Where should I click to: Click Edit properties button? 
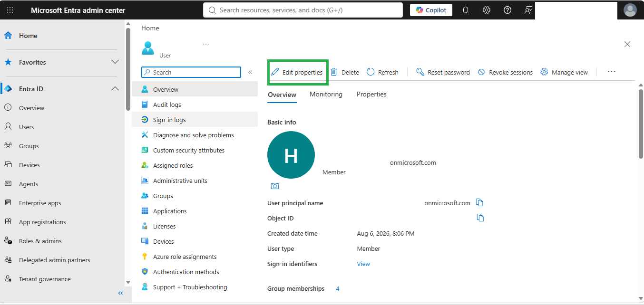[x=297, y=72]
